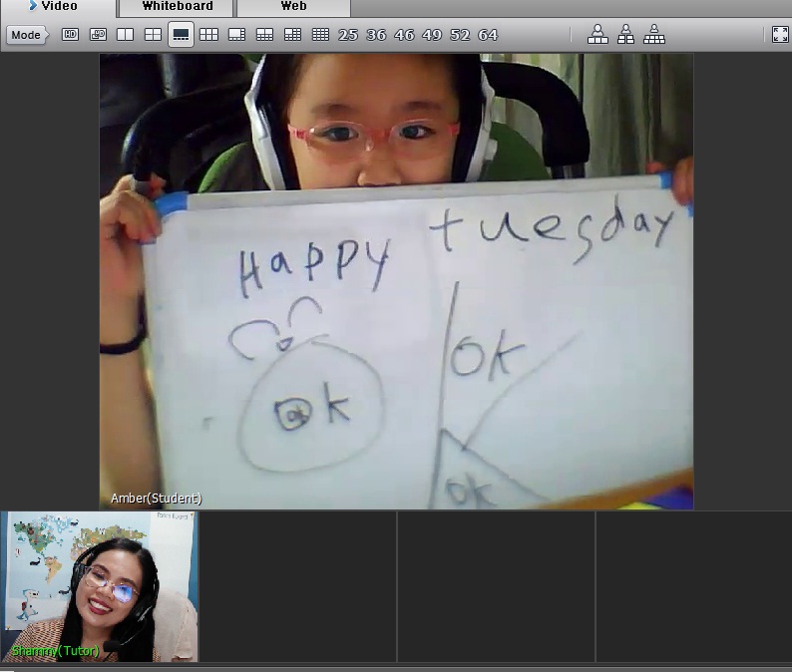Toggle the active speaker with thumbnails layout
The image size is (792, 672).
[181, 35]
